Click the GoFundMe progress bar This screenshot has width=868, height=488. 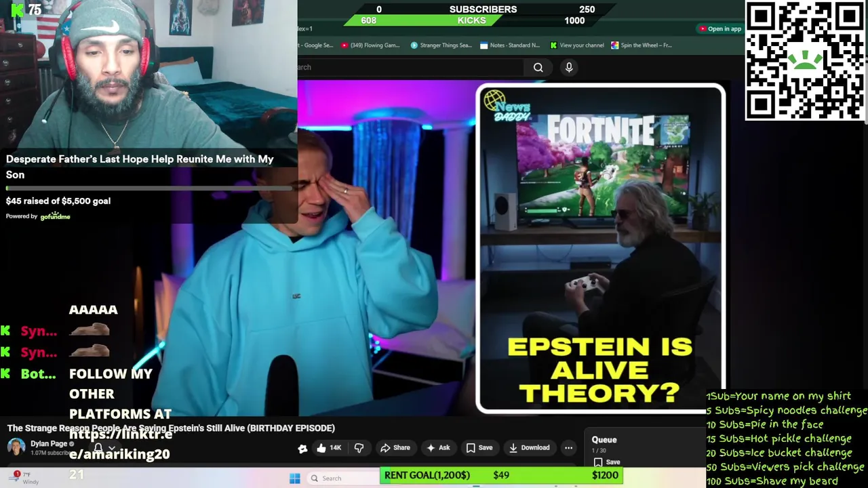click(x=149, y=188)
